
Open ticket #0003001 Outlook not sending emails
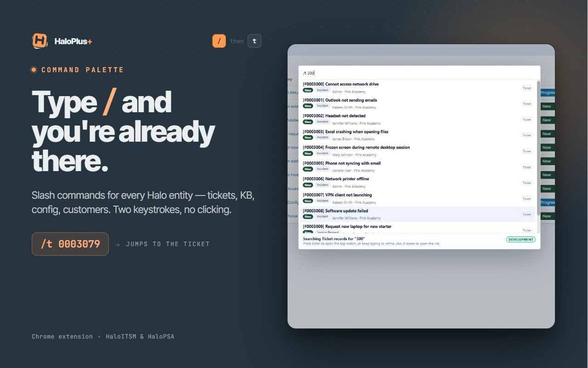click(418, 103)
